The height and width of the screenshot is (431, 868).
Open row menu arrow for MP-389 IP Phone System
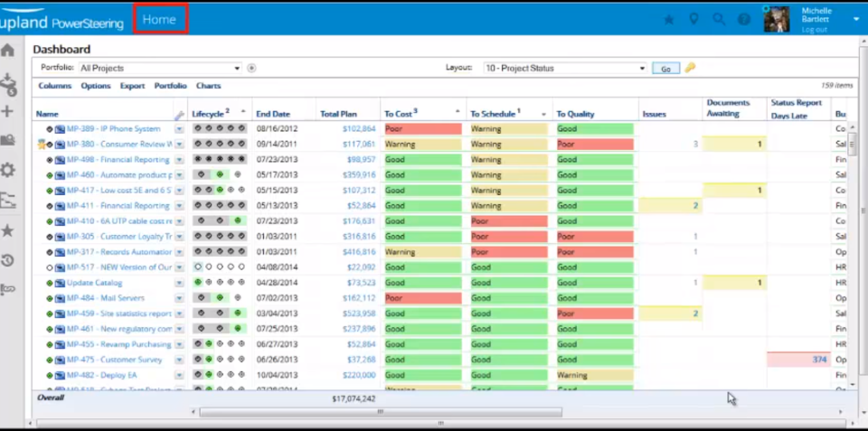(x=179, y=129)
